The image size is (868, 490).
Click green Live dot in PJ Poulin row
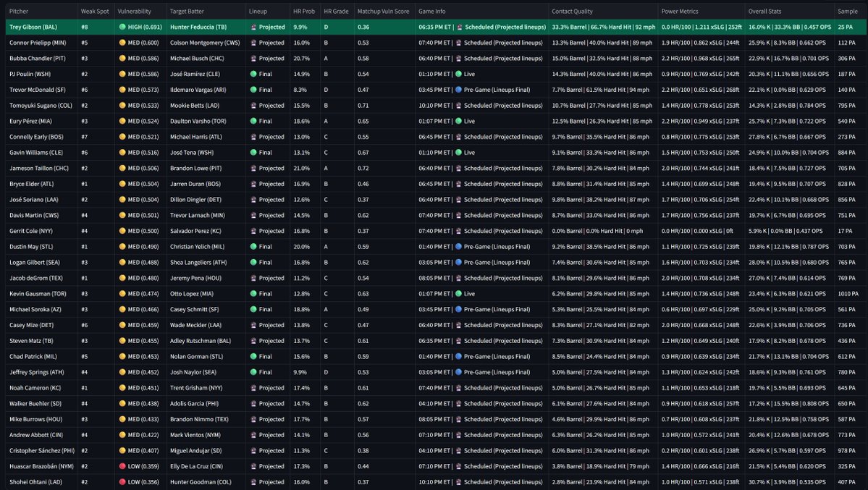[458, 74]
